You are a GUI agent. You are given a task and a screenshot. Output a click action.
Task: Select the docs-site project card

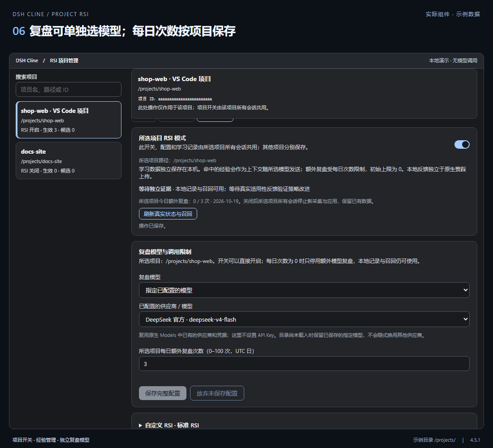click(69, 161)
